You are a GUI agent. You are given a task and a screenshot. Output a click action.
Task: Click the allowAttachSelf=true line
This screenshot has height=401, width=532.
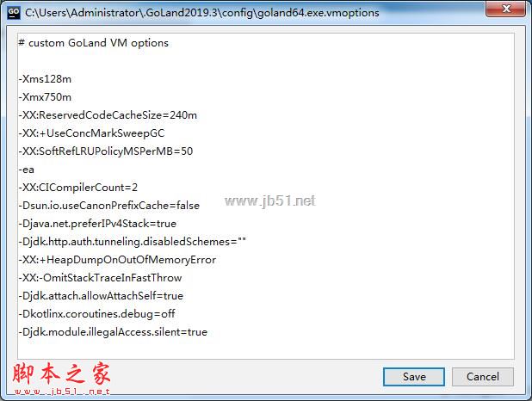(101, 296)
